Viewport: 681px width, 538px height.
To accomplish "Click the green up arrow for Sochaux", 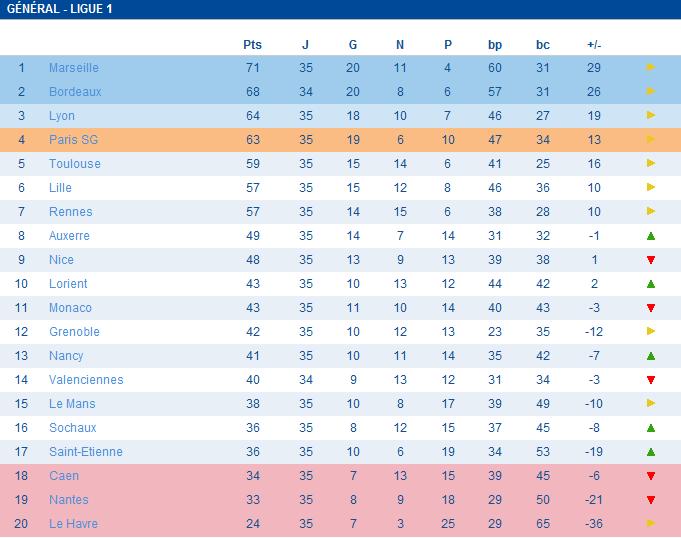I will 650,428.
